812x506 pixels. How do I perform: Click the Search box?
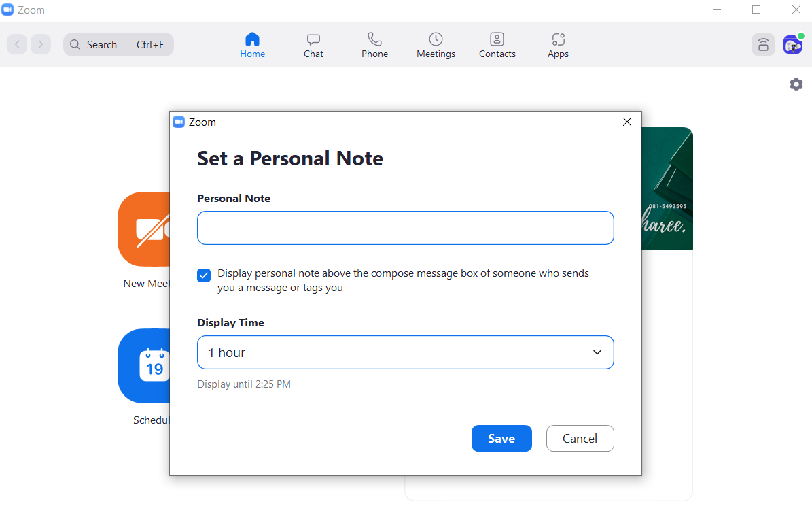point(119,45)
